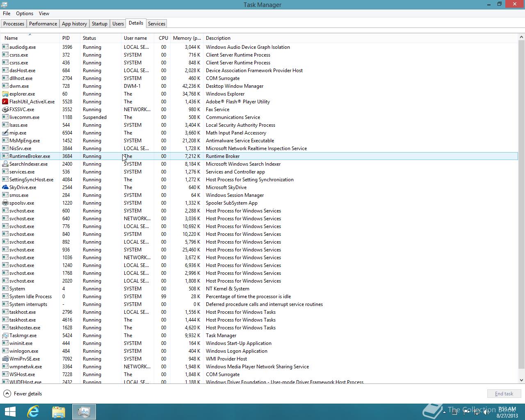Screen dimensions: 525x420
Task: Click the winlogon.exe process icon
Action: pos(5,351)
